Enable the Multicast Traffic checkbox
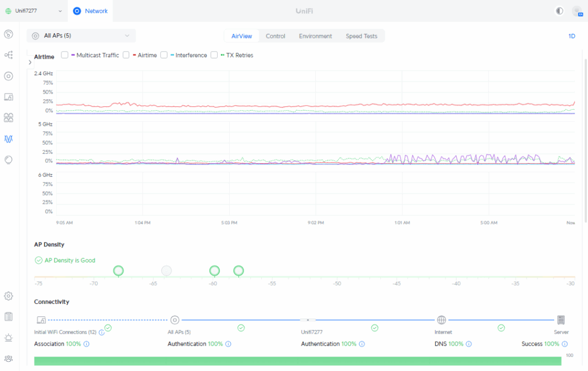This screenshot has height=371, width=588. click(65, 55)
